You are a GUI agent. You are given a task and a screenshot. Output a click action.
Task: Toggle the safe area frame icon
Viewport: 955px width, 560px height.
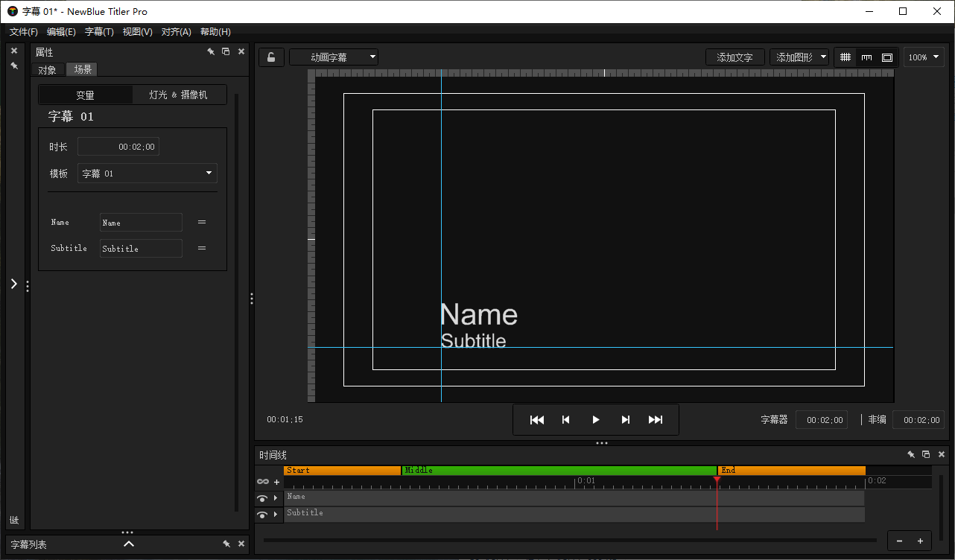pyautogui.click(x=886, y=57)
